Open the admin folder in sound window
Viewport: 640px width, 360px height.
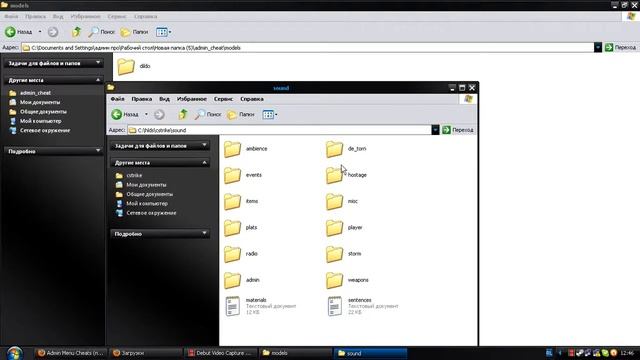click(242, 280)
